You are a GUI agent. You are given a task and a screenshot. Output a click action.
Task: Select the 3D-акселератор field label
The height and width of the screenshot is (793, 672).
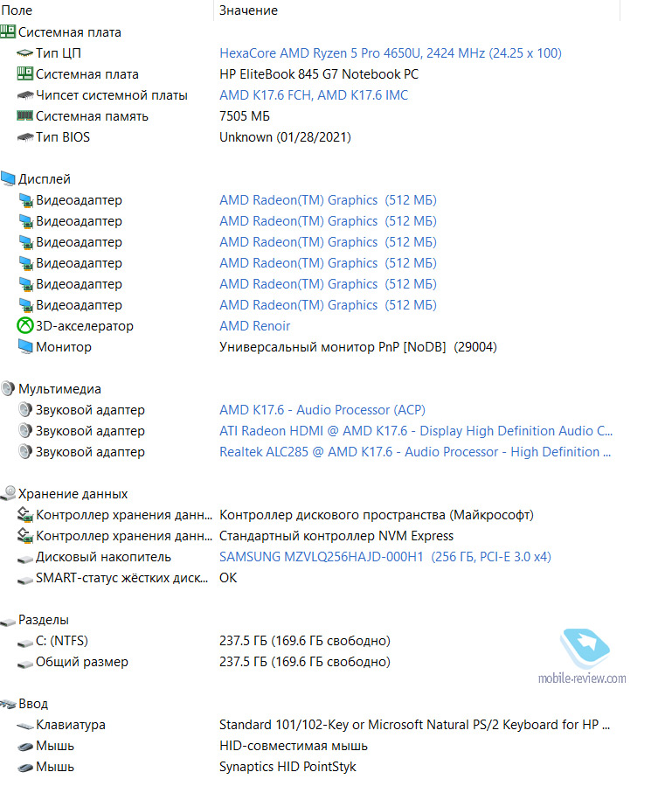pyautogui.click(x=85, y=326)
